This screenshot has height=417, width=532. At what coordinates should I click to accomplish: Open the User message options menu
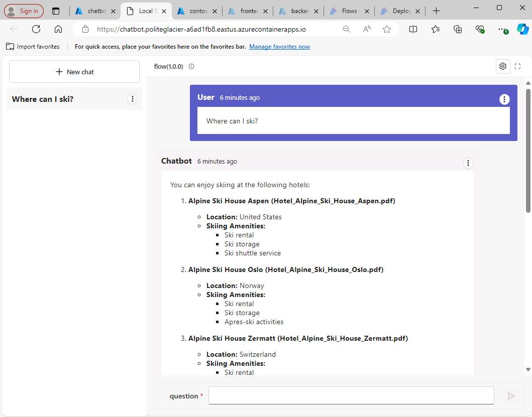504,99
